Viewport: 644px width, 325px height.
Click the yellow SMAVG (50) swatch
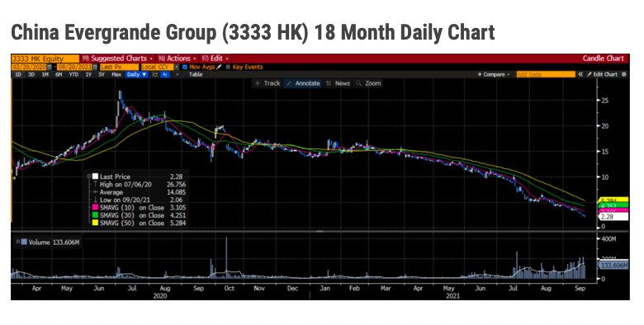point(95,223)
